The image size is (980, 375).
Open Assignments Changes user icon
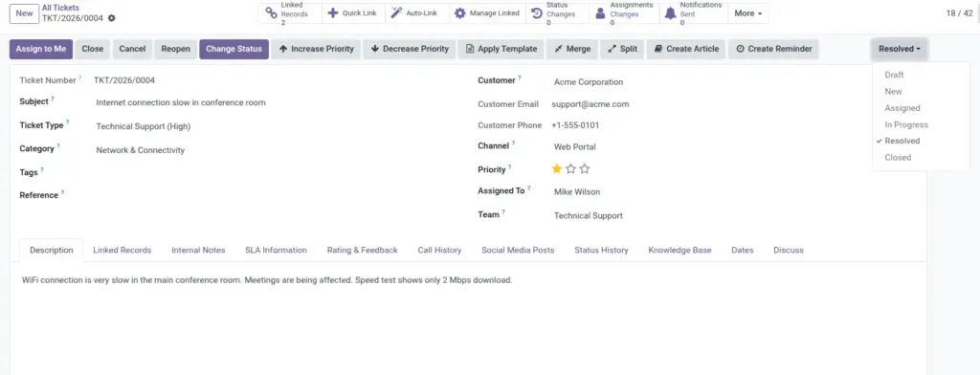[x=600, y=13]
